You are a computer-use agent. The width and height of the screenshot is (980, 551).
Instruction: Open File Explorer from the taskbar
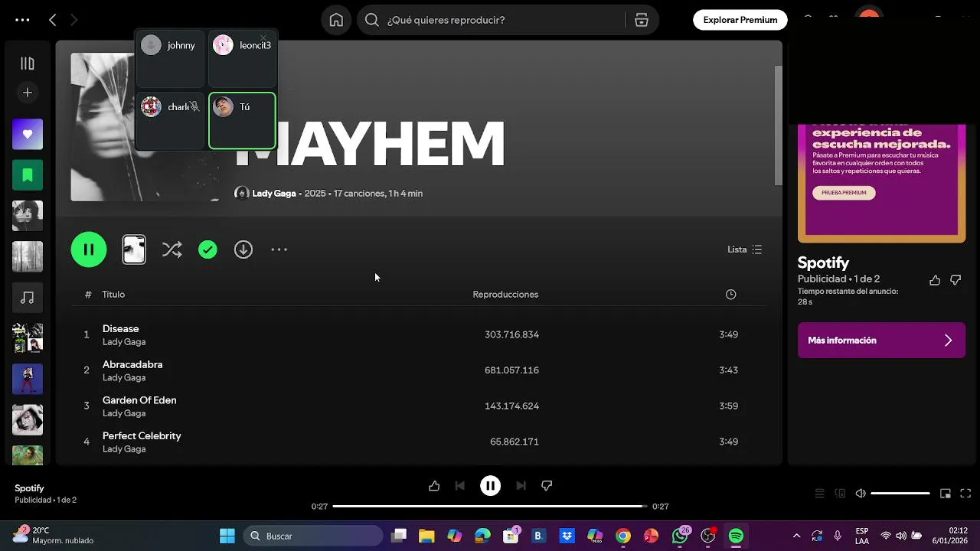[x=426, y=536]
